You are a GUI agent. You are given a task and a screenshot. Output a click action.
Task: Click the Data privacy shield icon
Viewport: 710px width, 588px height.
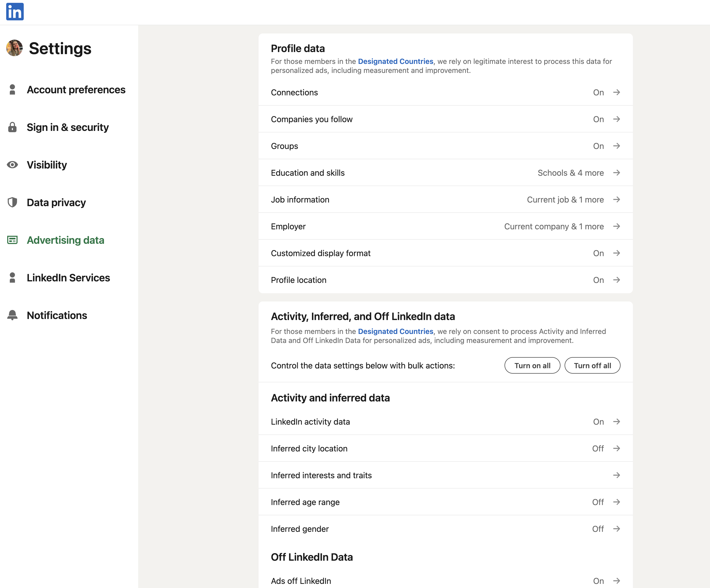point(13,203)
